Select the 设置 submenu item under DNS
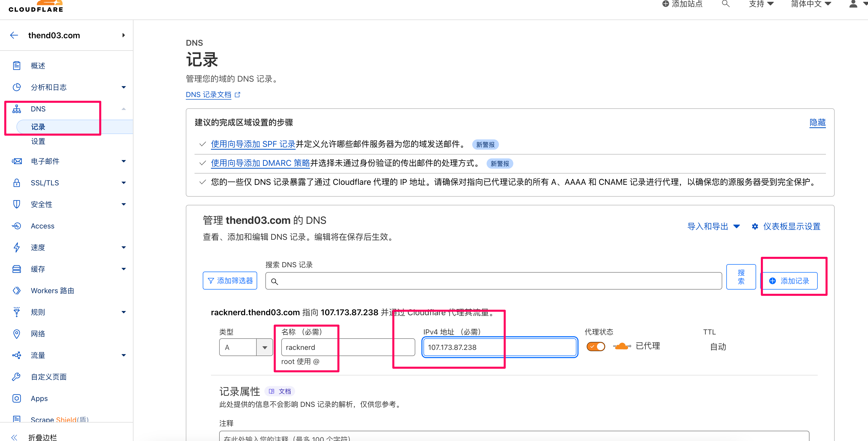Viewport: 868px width, 441px height. [38, 141]
